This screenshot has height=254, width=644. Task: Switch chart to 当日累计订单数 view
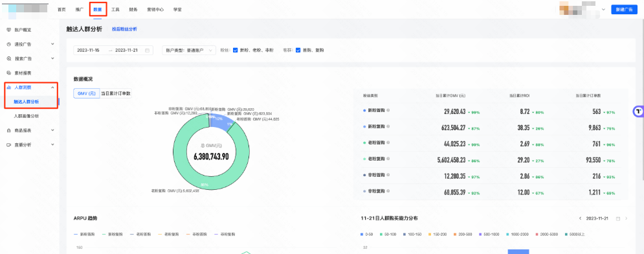click(116, 93)
